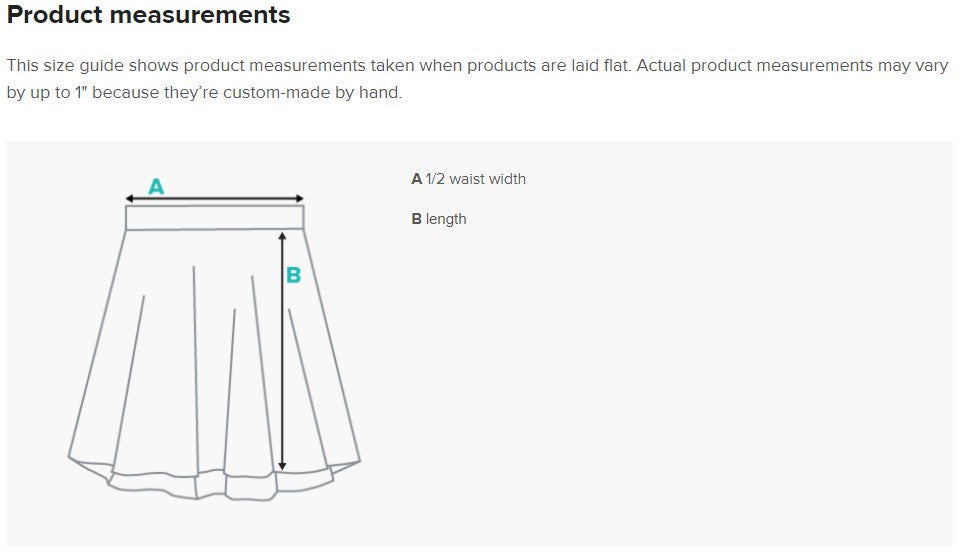Viewport: 962px width, 560px height.
Task: Click the bold A in the legend
Action: pyautogui.click(x=417, y=179)
